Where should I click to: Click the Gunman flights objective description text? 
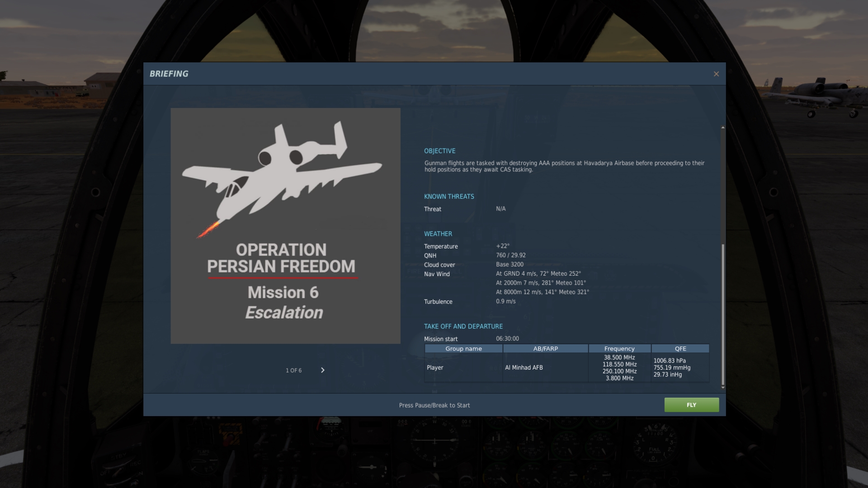point(564,166)
